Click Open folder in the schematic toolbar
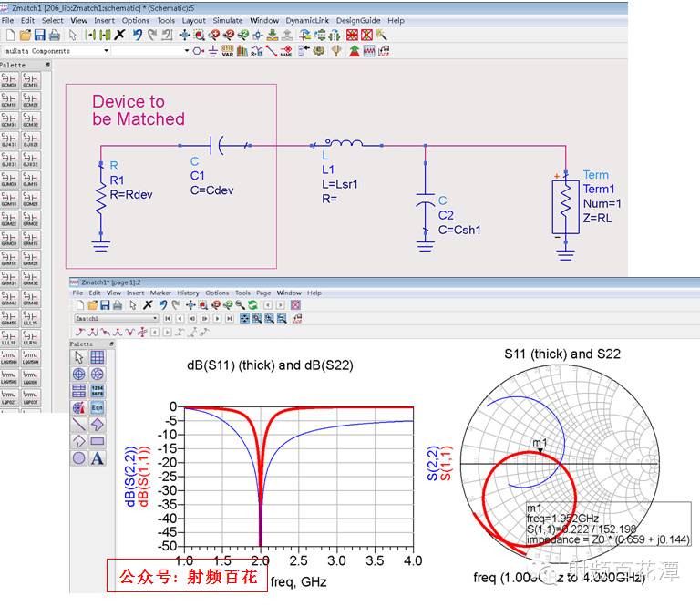The height and width of the screenshot is (606, 700). pos(26,35)
